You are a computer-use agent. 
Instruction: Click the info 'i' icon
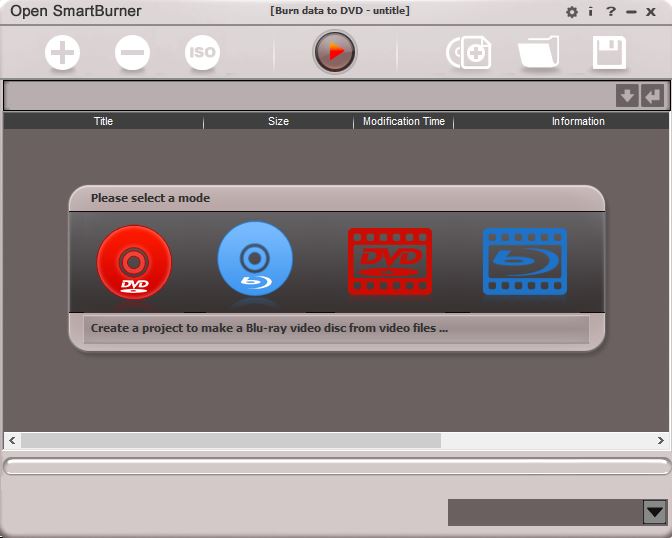[x=591, y=12]
